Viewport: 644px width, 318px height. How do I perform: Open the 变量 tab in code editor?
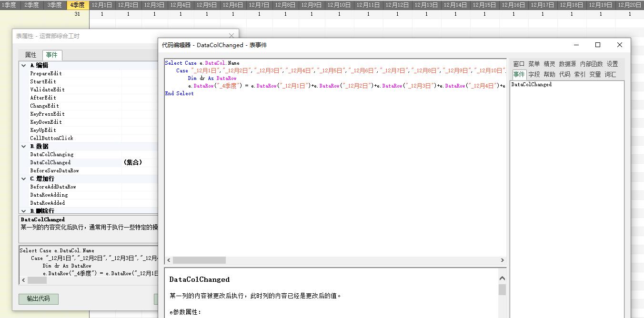tap(595, 74)
